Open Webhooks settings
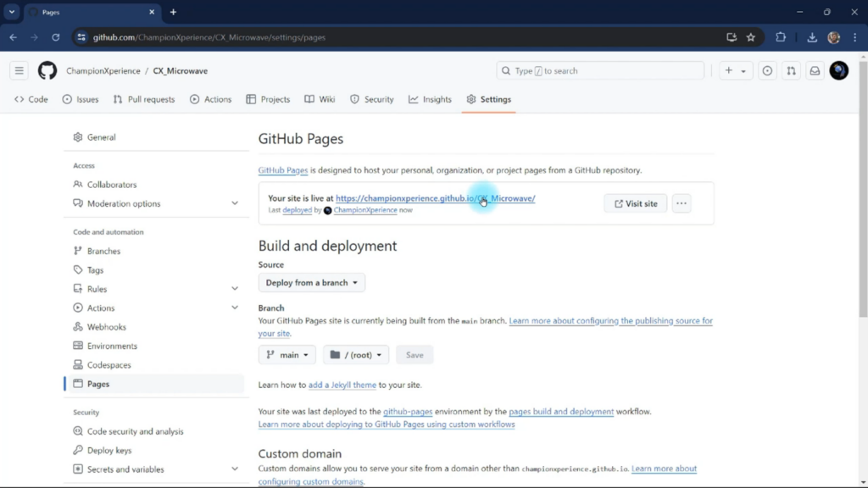The image size is (868, 488). coord(106,327)
